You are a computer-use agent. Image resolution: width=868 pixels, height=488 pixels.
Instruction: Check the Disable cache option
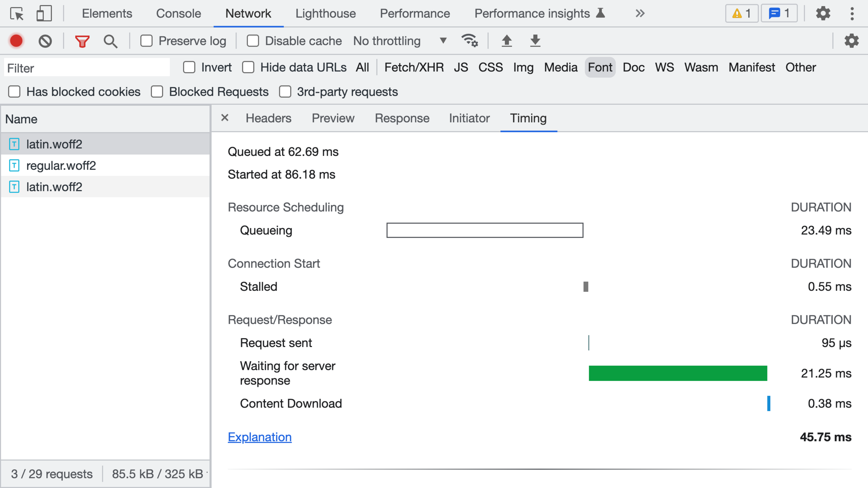pos(253,41)
